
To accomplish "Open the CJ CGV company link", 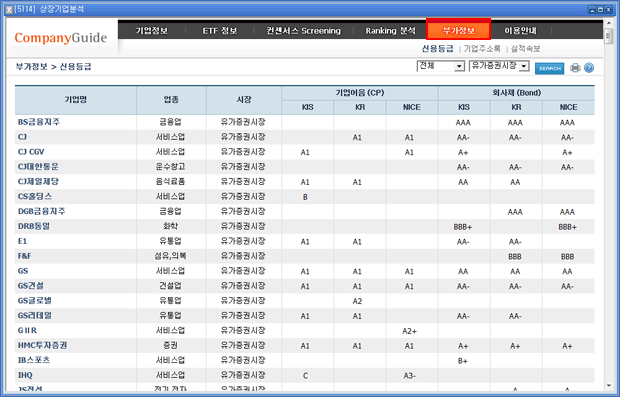I will (x=31, y=152).
